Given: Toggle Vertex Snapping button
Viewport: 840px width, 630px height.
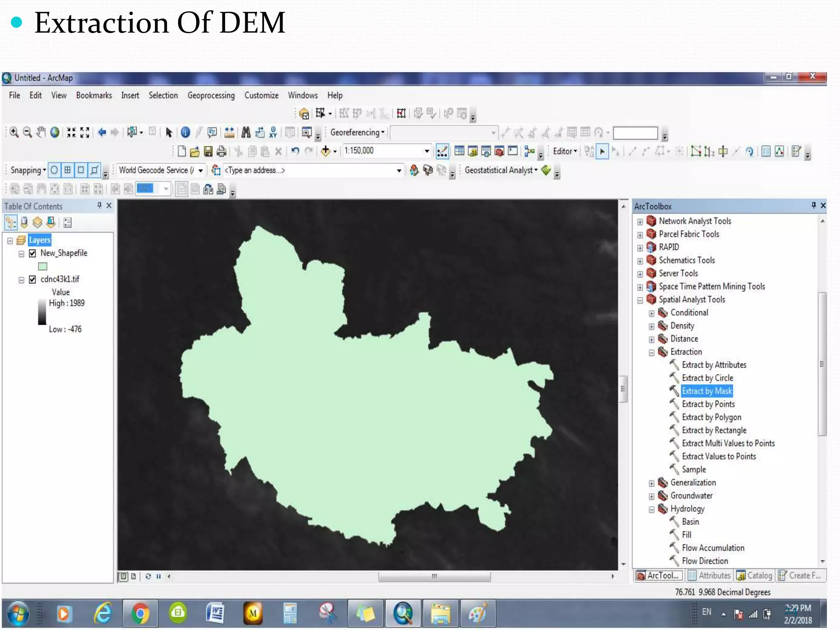Looking at the screenshot, I should click(81, 170).
